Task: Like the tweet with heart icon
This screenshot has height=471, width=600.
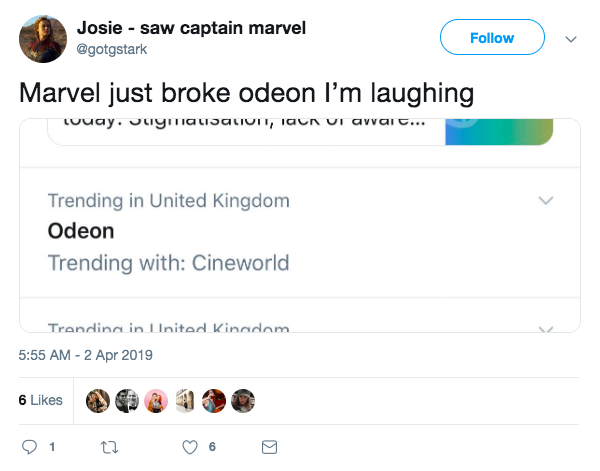Action: [189, 446]
